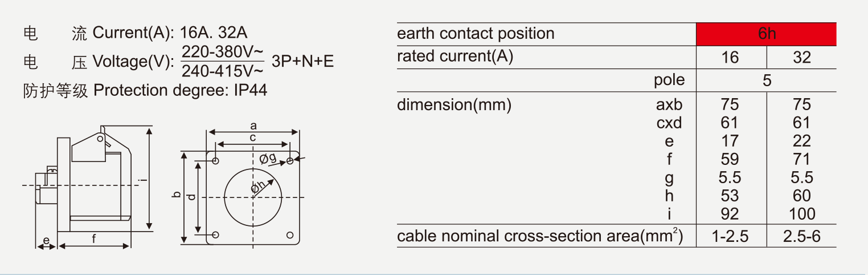Select the dimension 'e' marker at bottom left
The width and height of the screenshot is (868, 275).
(x=46, y=241)
